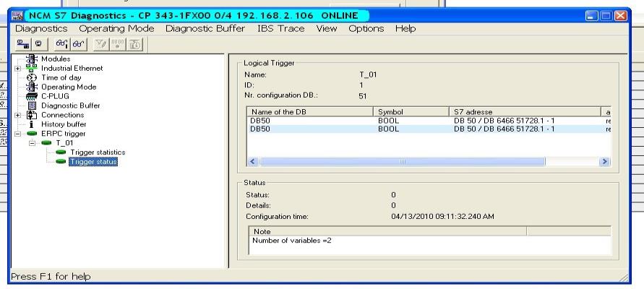Open the IBS Trace menu

click(281, 29)
